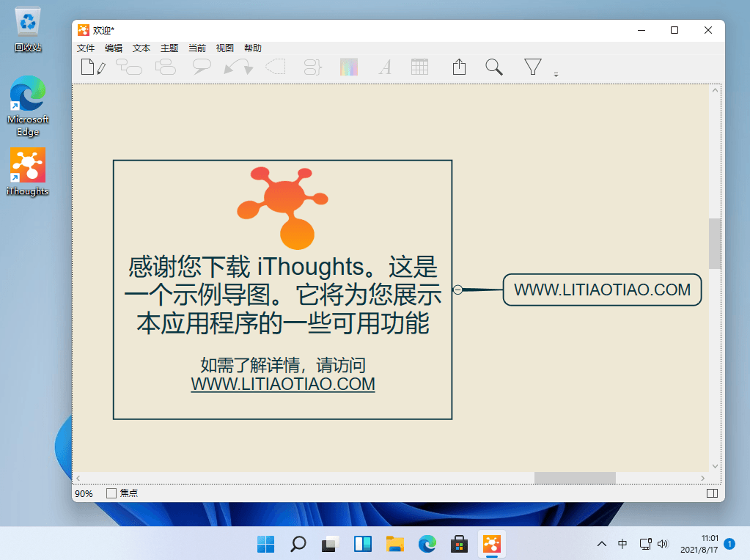The image size is (750, 560).
Task: Open the 文本 menu
Action: coord(141,48)
